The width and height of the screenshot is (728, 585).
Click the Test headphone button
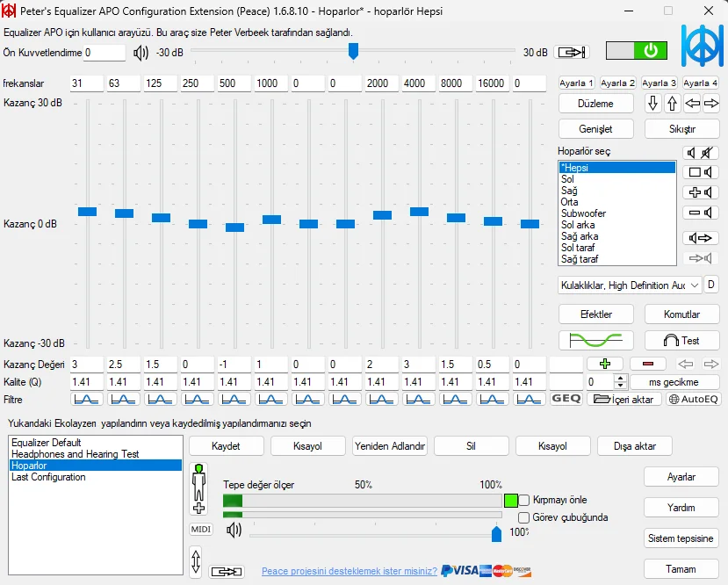click(681, 340)
